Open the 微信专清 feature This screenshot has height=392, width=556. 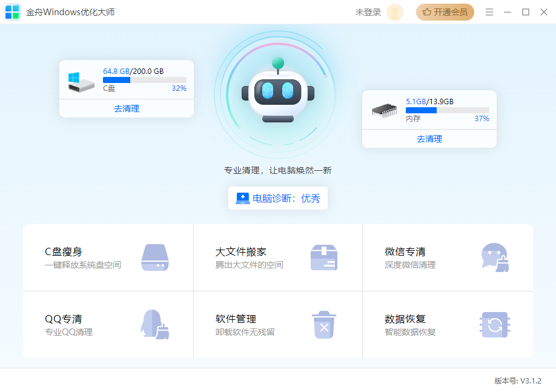coord(448,257)
